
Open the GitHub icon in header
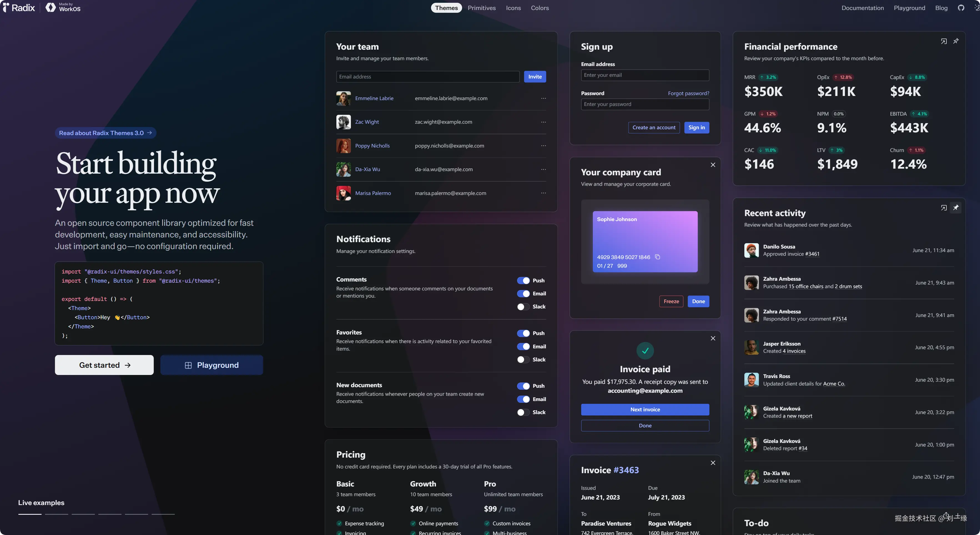[x=961, y=8]
